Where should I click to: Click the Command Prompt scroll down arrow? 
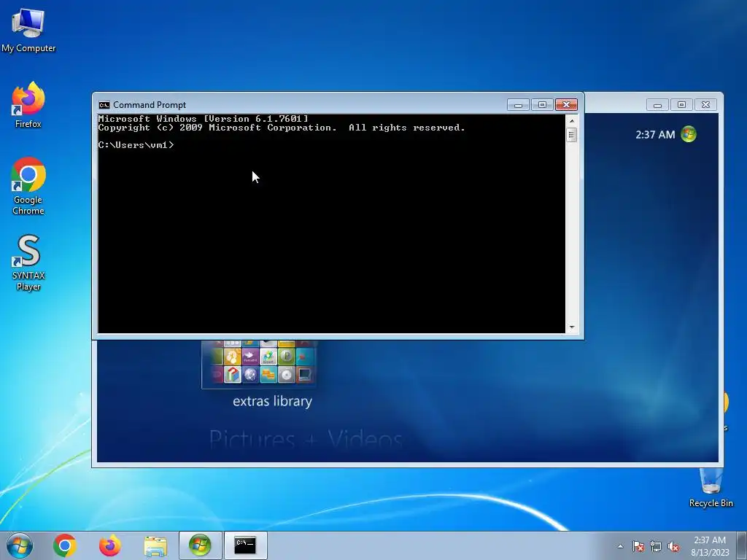[572, 327]
